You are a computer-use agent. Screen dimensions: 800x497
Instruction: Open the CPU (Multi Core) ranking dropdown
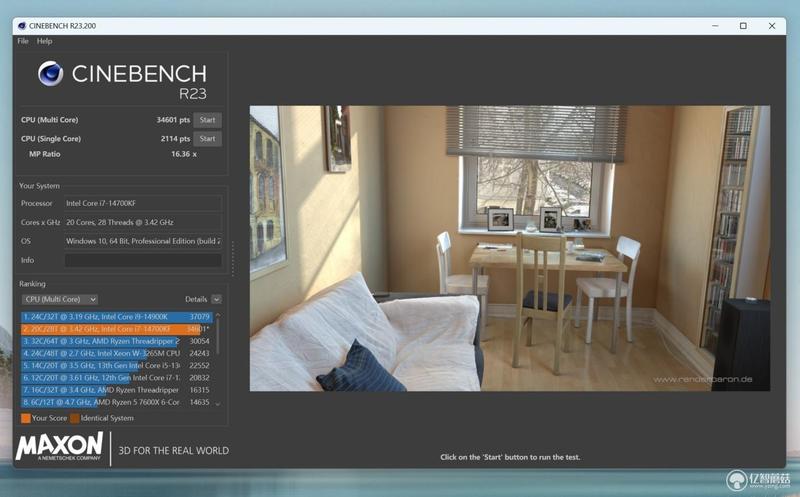coord(60,300)
